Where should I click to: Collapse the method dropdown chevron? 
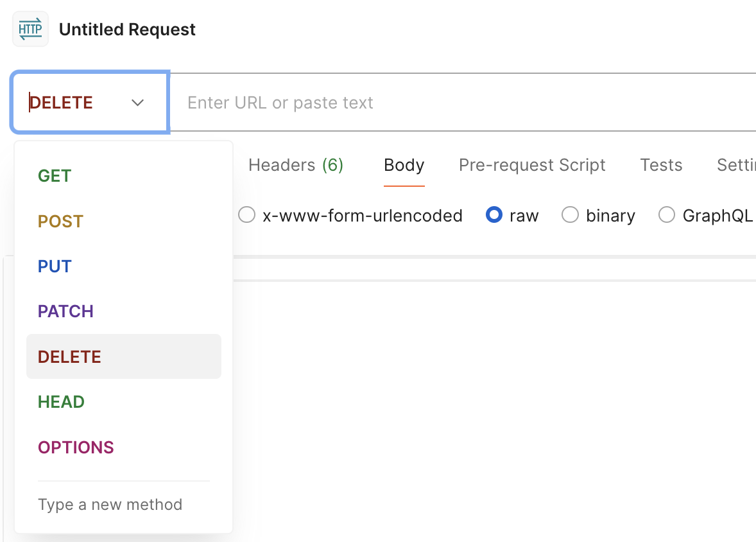click(137, 103)
